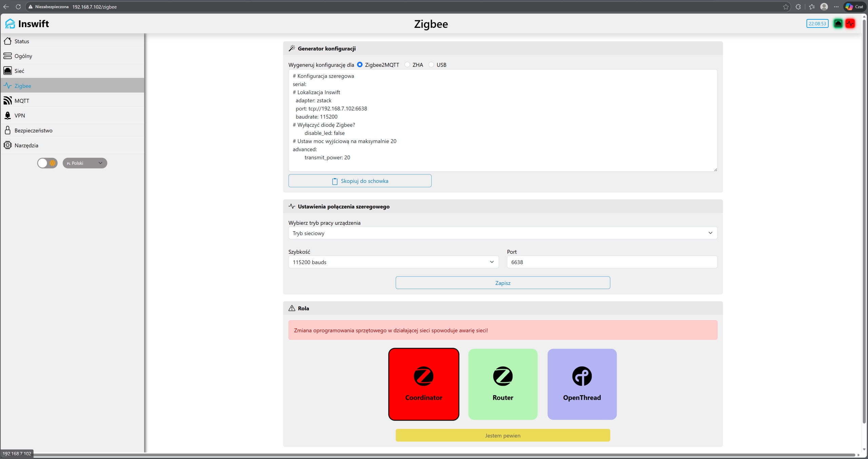Viewport: 868px width, 459px height.
Task: Open the Polski language dropdown
Action: pos(85,163)
